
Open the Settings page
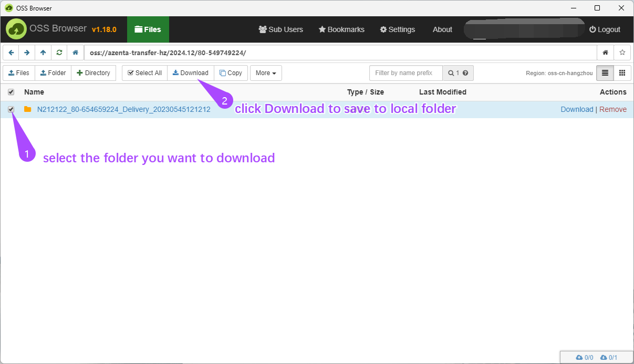[x=398, y=29]
